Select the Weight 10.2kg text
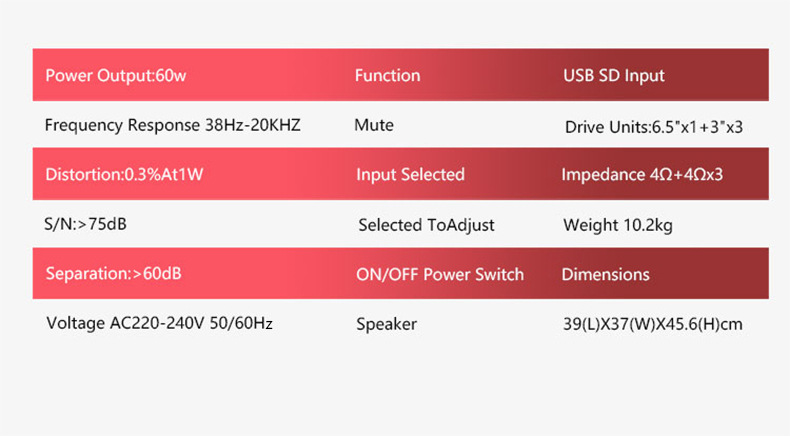790x436 pixels. (618, 225)
